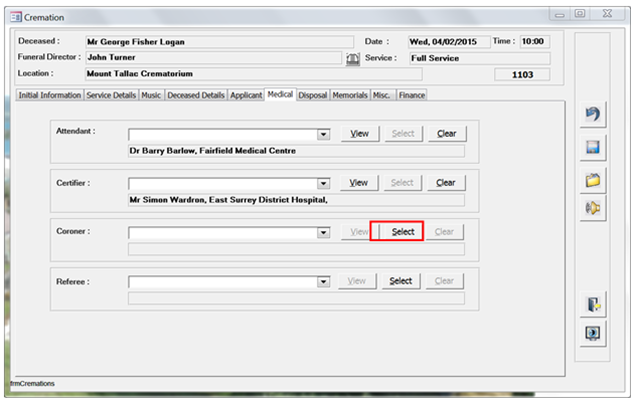Expand the Referee dropdown arrow
Image resolution: width=631 pixels, height=398 pixels.
(x=323, y=282)
